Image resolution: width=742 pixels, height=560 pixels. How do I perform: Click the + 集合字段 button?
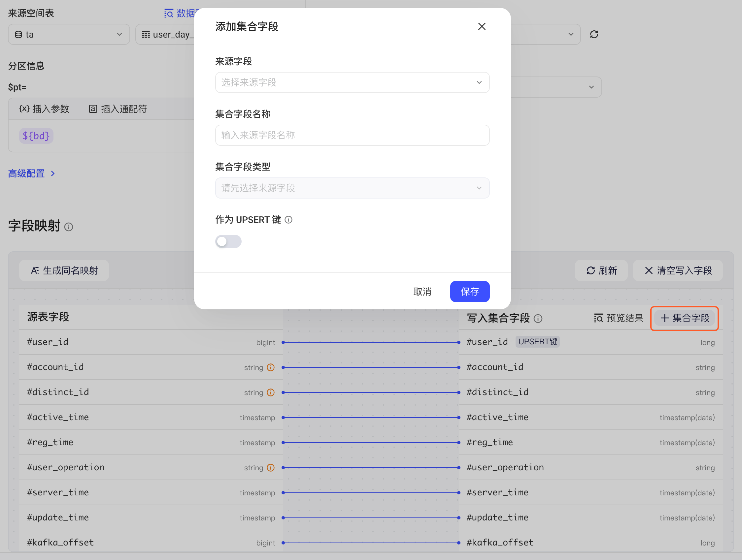(x=684, y=318)
